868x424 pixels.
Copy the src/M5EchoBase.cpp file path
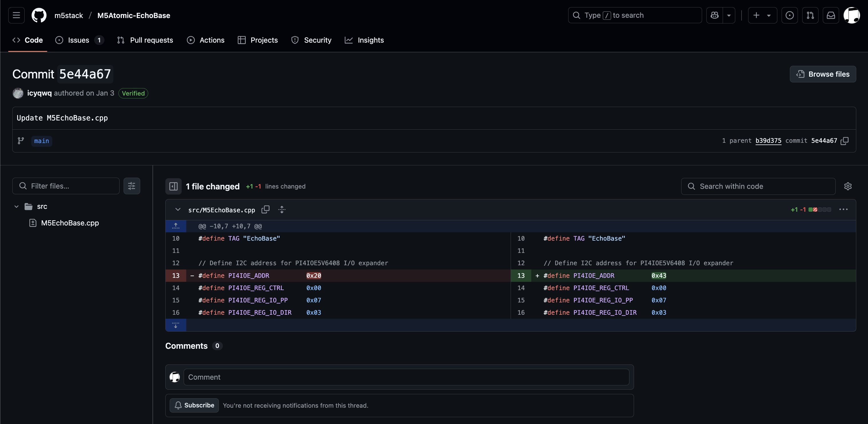point(265,210)
